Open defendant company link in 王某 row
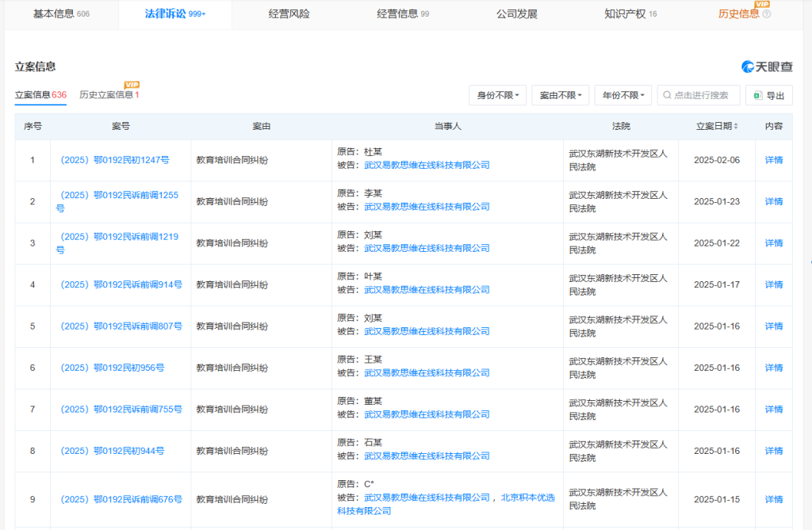The height and width of the screenshot is (530, 812). click(427, 372)
